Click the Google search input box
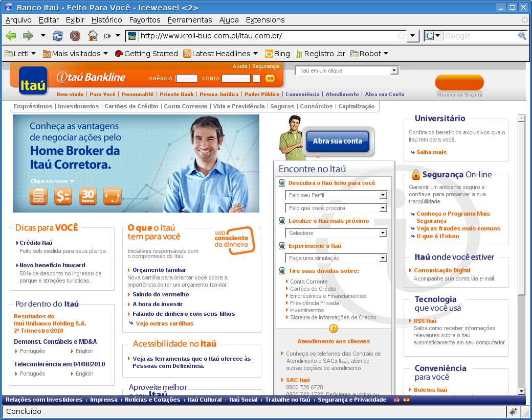The width and height of the screenshot is (532, 420). (480, 36)
